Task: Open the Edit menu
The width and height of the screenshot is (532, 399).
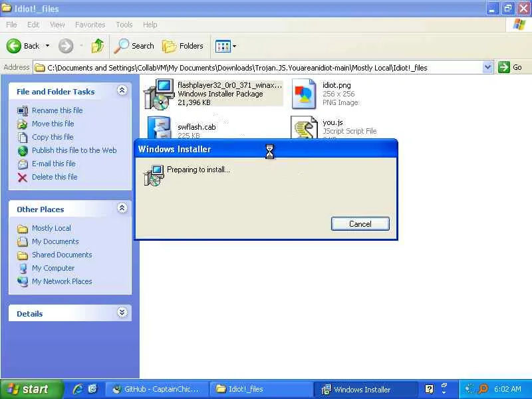Action: point(33,25)
